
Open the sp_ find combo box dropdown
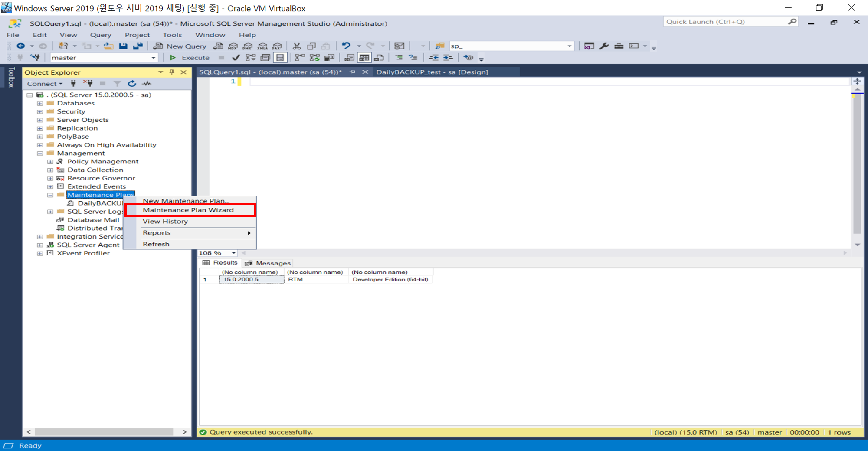[569, 46]
